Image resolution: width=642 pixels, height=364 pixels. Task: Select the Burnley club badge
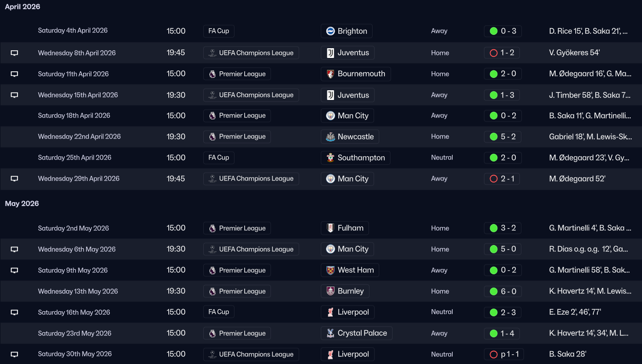(x=330, y=291)
